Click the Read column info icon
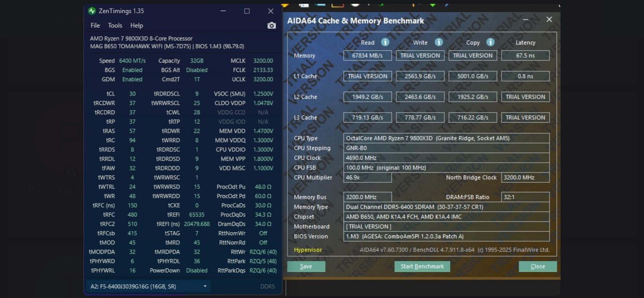The width and height of the screenshot is (644, 298). coord(385,42)
